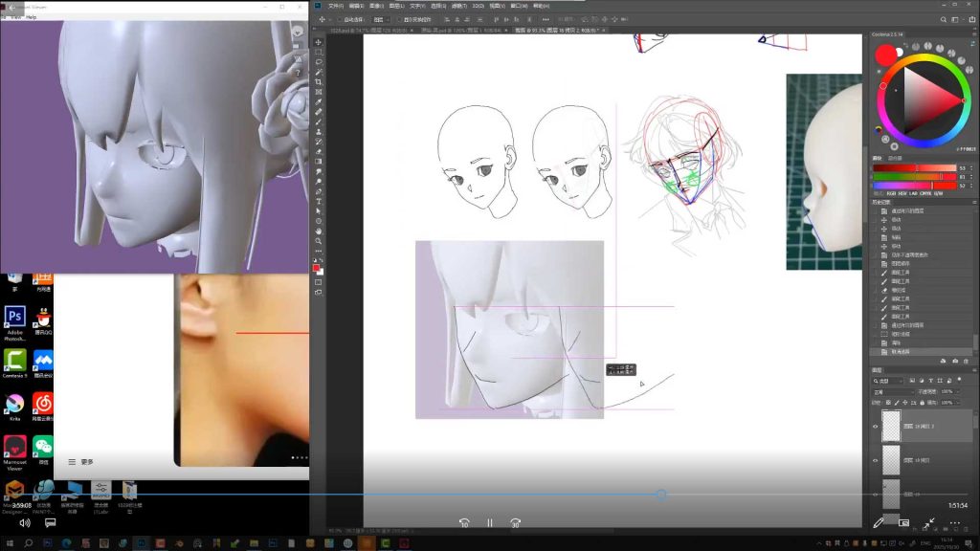
Task: Switch to the first document tab
Action: [370, 30]
